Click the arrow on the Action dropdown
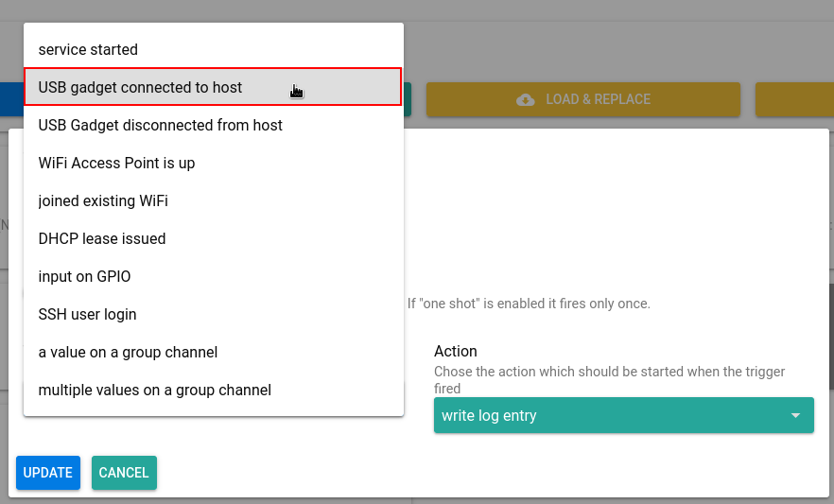 795,416
